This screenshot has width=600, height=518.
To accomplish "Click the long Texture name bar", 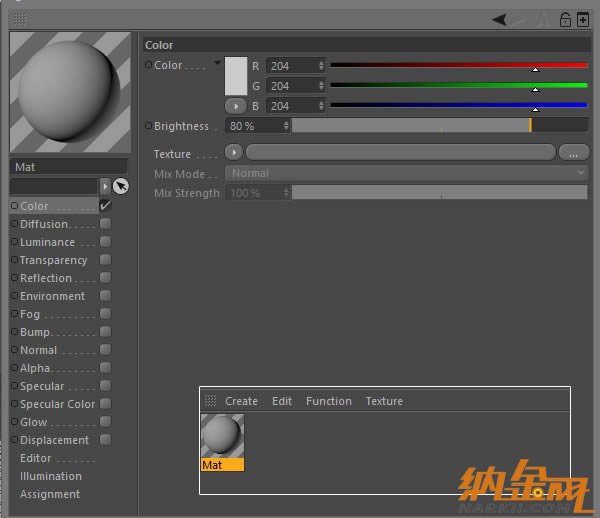I will (401, 153).
